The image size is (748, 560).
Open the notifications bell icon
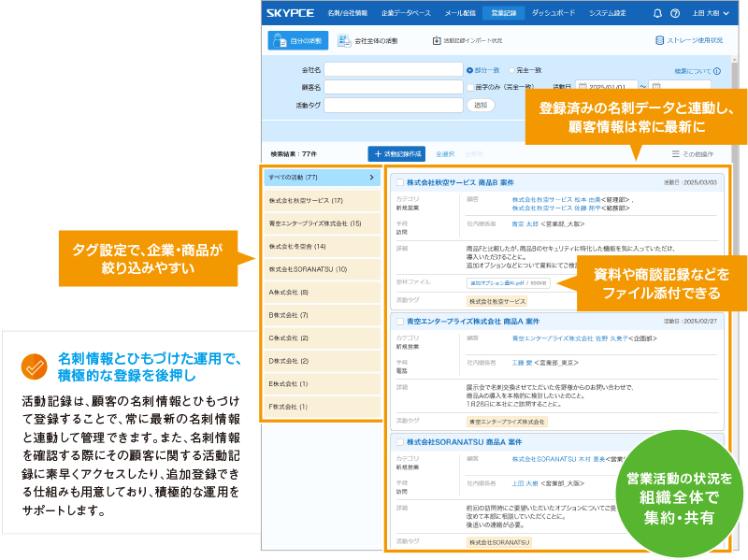coord(657,13)
